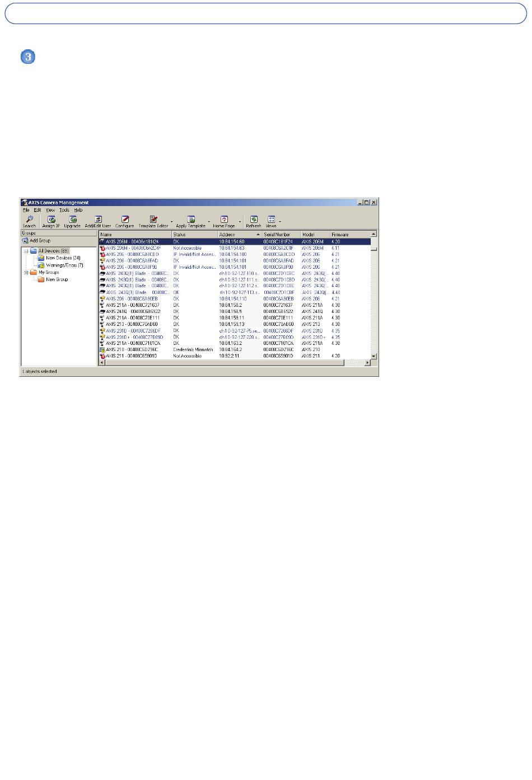The image size is (532, 780).
Task: Click address 10.84.158.2 cell
Action: pyautogui.click(x=231, y=305)
